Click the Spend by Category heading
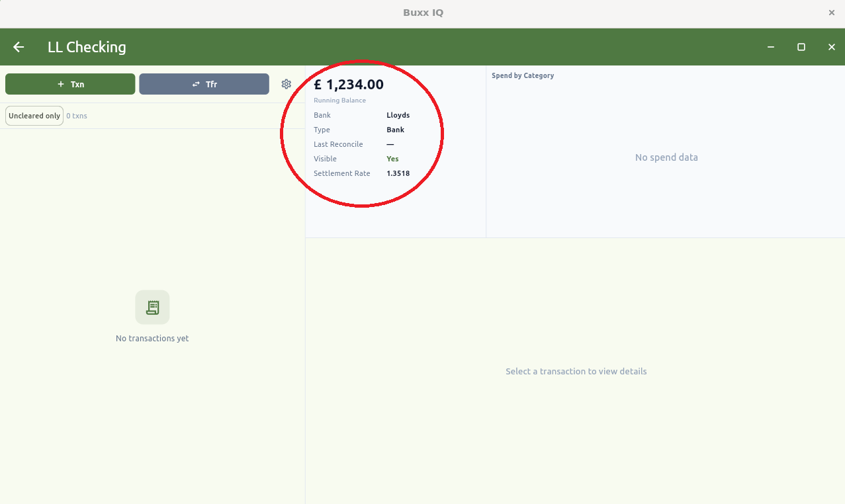 [x=523, y=75]
